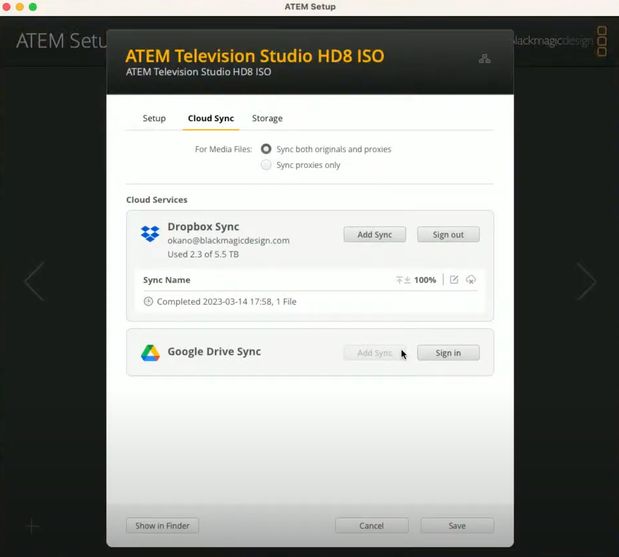Click the clock icon beside Completed status
Image resolution: width=619 pixels, height=557 pixels.
[148, 302]
